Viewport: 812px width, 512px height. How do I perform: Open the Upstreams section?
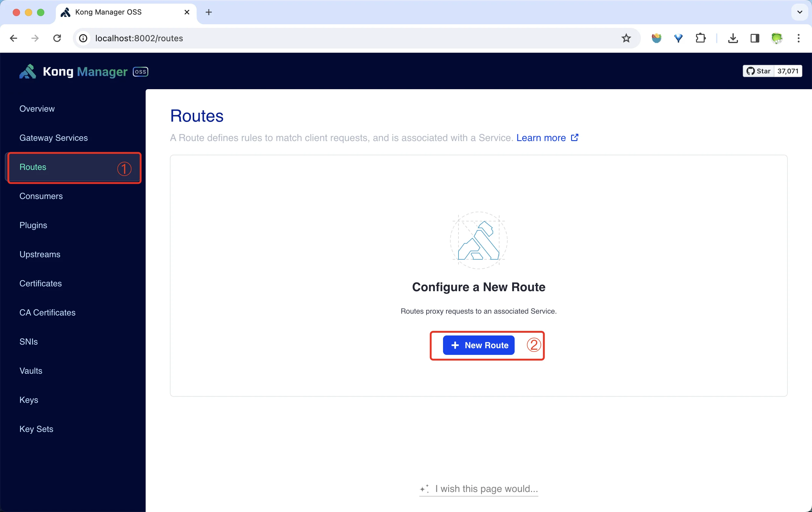tap(40, 254)
